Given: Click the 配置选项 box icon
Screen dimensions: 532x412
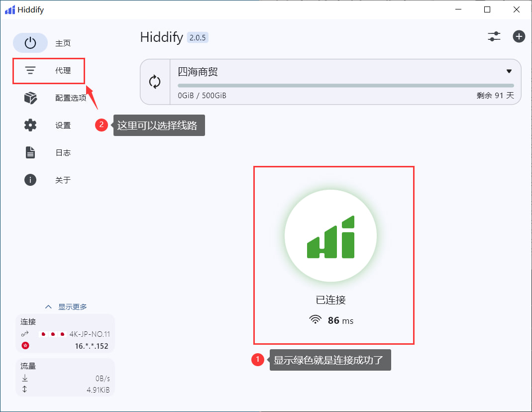Looking at the screenshot, I should 30,98.
